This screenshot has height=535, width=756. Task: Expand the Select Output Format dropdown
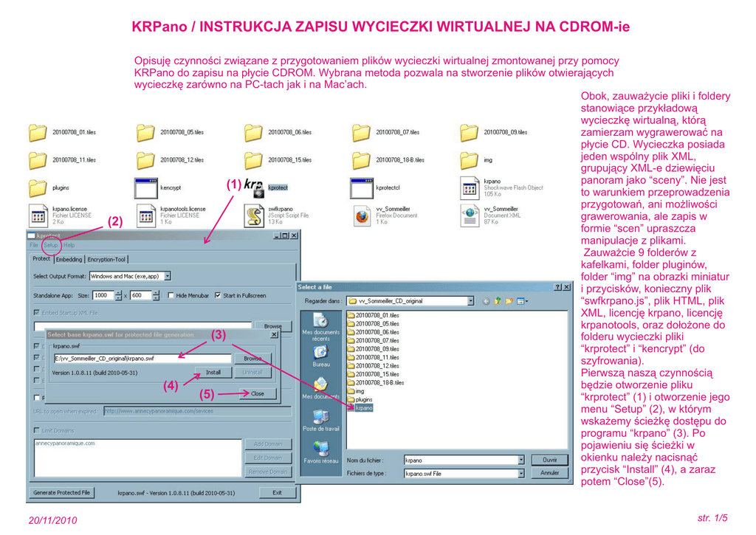click(x=168, y=276)
